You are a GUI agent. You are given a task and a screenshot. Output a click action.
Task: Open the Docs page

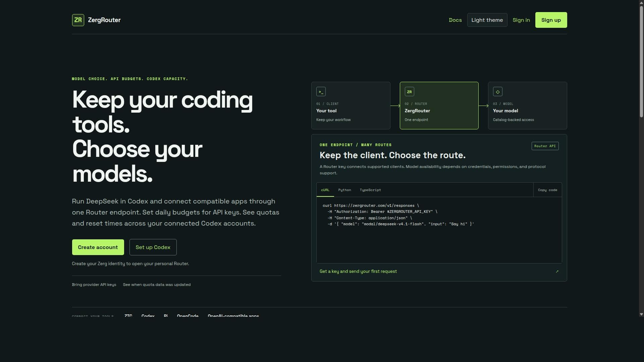(x=455, y=20)
